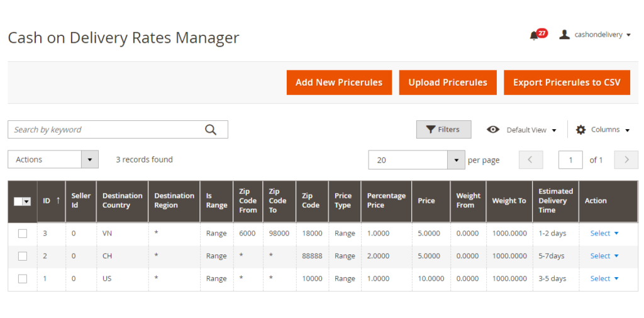Go to next page arrow
Viewport: 644px width, 318px height.
point(626,160)
